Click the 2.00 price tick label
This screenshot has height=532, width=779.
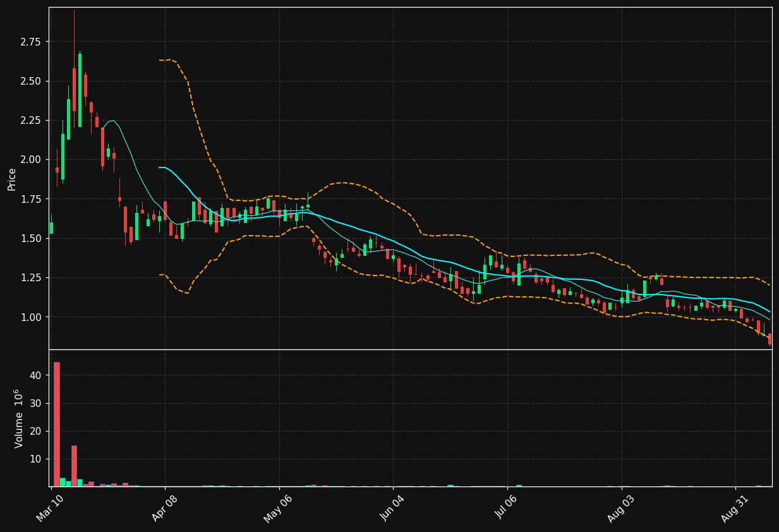pyautogui.click(x=30, y=160)
